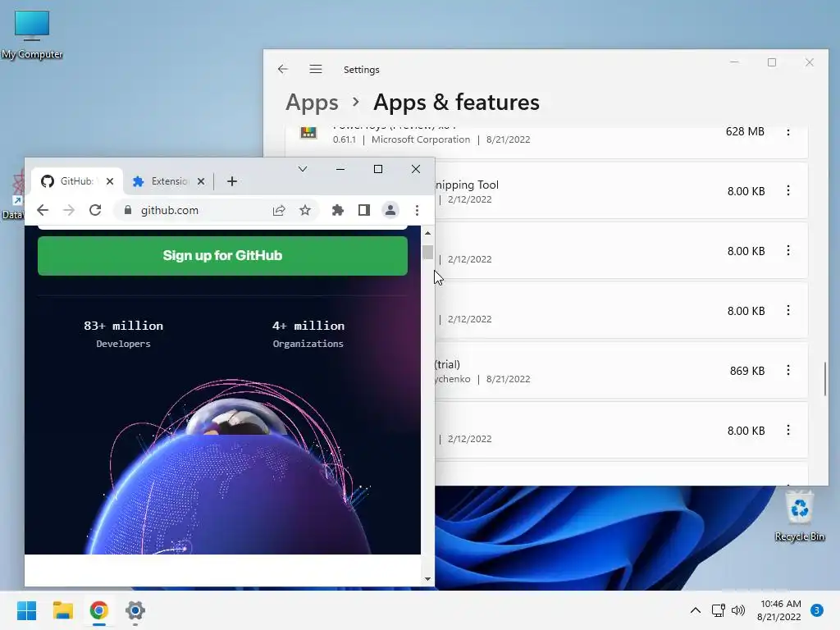
Task: Click the Microsoft Corporation publisher text
Action: click(x=421, y=139)
